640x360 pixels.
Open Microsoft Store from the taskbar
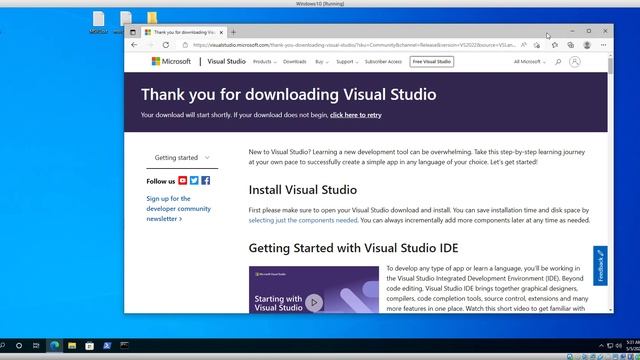pos(89,346)
